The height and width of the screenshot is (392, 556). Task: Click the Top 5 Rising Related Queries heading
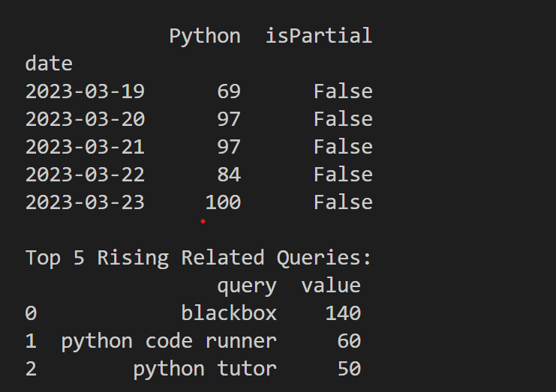pos(198,258)
